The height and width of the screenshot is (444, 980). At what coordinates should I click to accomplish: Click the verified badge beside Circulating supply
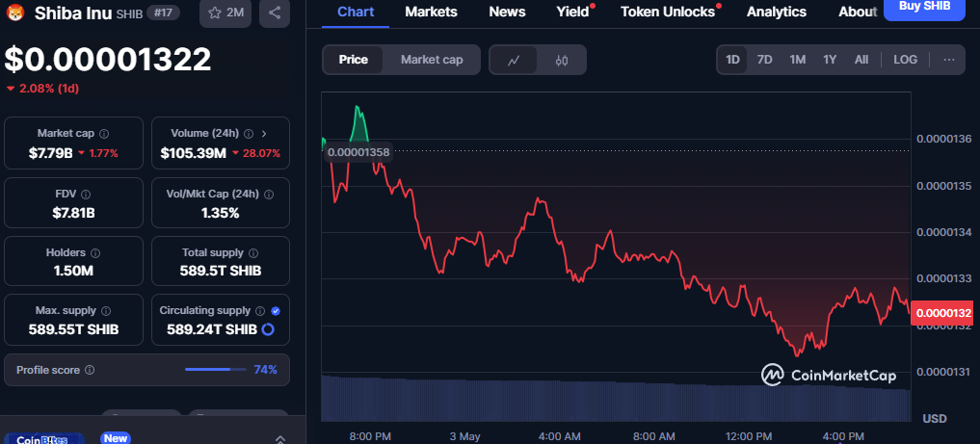click(x=276, y=311)
